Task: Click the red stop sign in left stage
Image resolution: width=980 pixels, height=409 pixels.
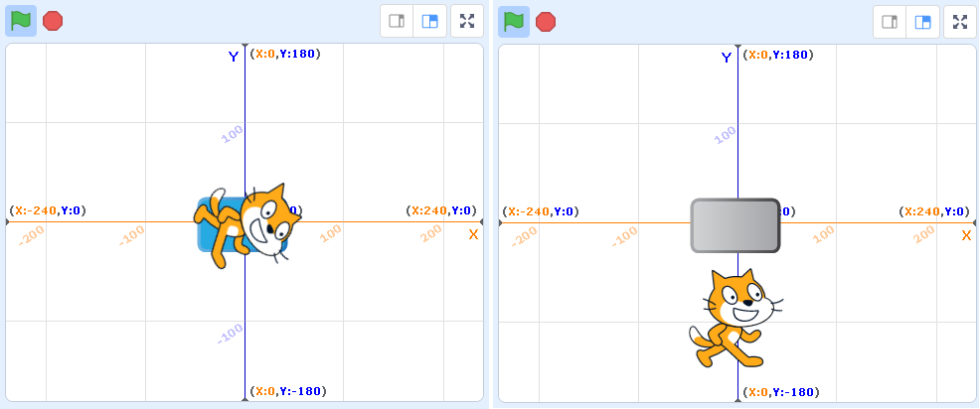Action: (x=53, y=21)
